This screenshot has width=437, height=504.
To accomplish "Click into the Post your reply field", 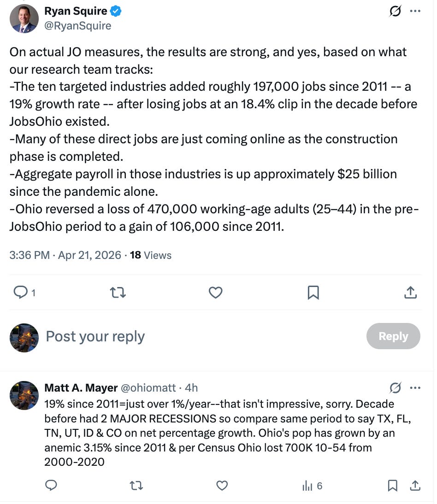I will [95, 336].
